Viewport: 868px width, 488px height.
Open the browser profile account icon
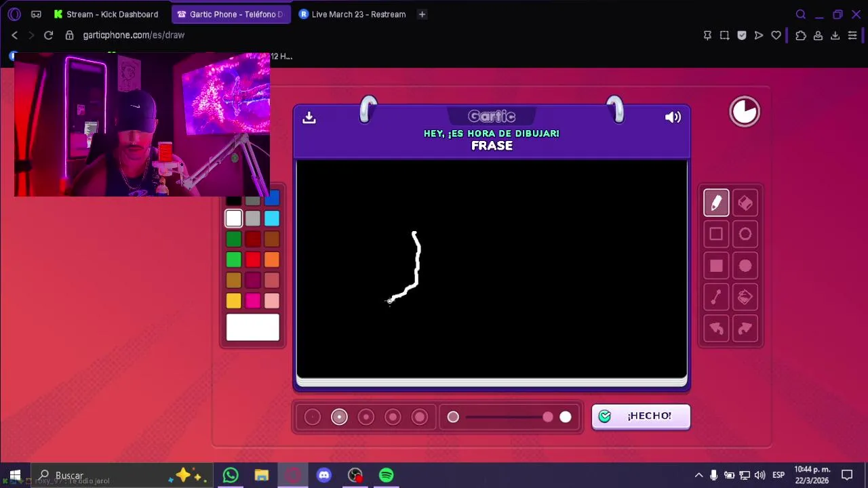click(x=818, y=35)
